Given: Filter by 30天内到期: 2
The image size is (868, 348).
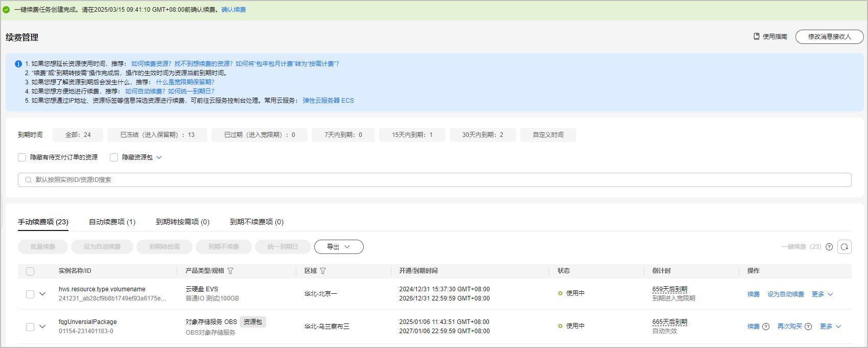Looking at the screenshot, I should [482, 135].
